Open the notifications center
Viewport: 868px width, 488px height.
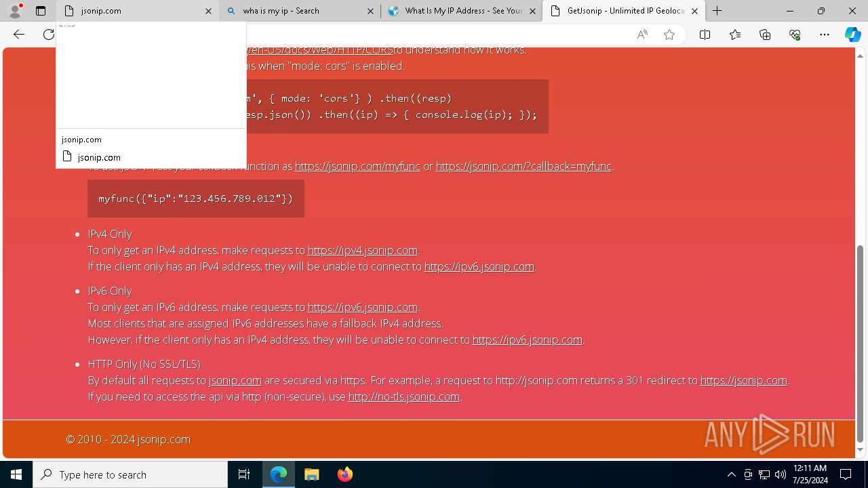click(846, 474)
